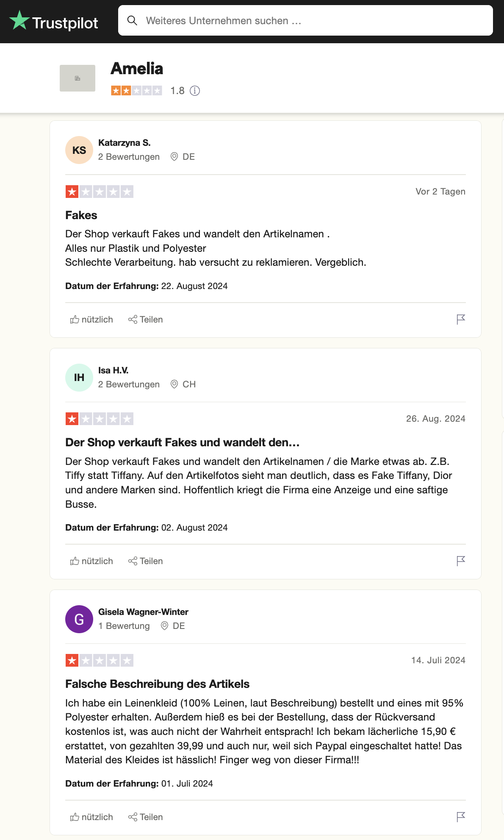Open Katarzyna S.'s reviewer profile
This screenshot has height=840, width=504.
tap(125, 143)
